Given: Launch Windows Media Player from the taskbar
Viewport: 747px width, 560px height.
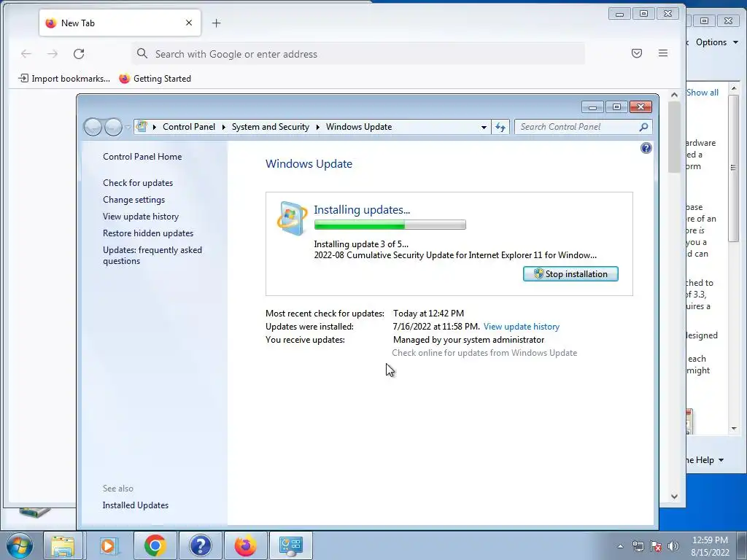Looking at the screenshot, I should 109,545.
